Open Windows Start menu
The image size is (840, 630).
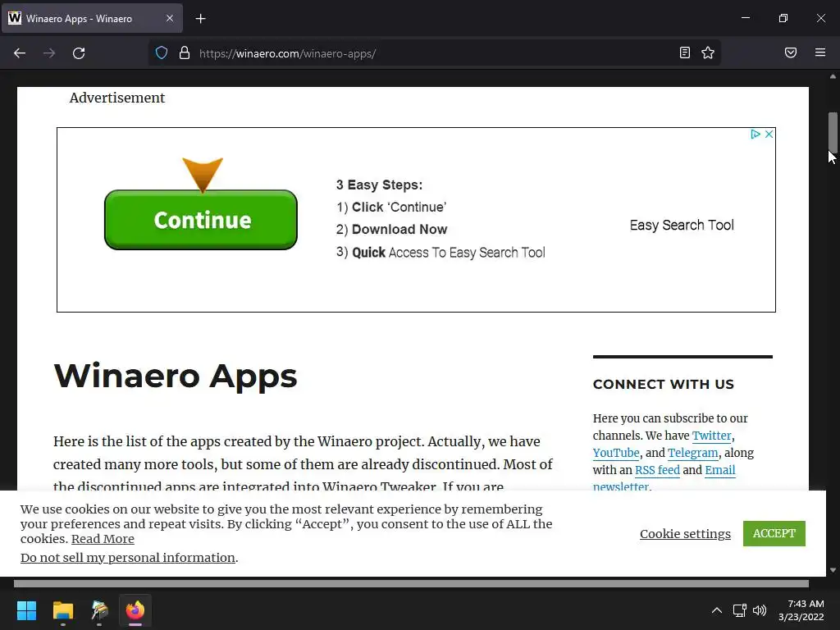point(26,610)
